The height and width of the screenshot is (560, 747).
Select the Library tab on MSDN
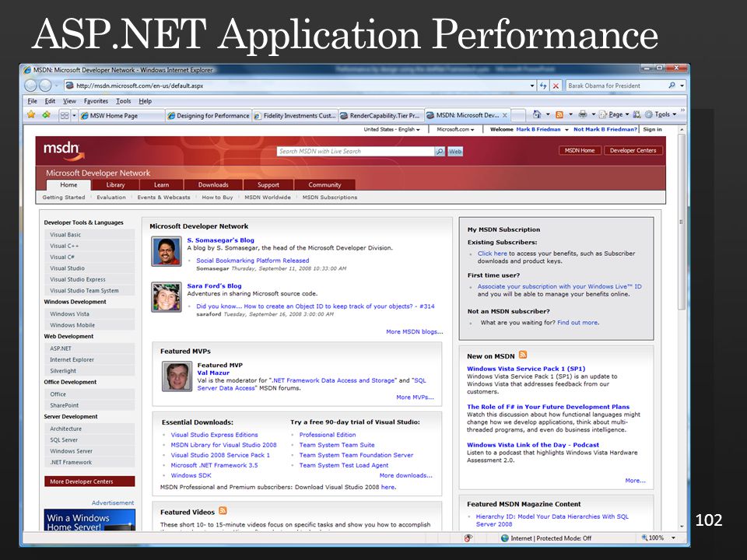[x=115, y=185]
